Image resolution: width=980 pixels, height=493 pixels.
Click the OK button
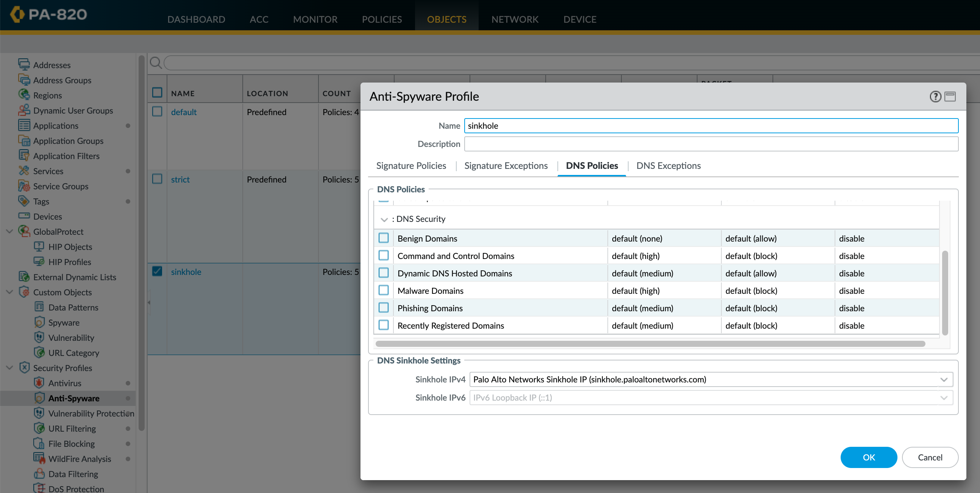(869, 457)
